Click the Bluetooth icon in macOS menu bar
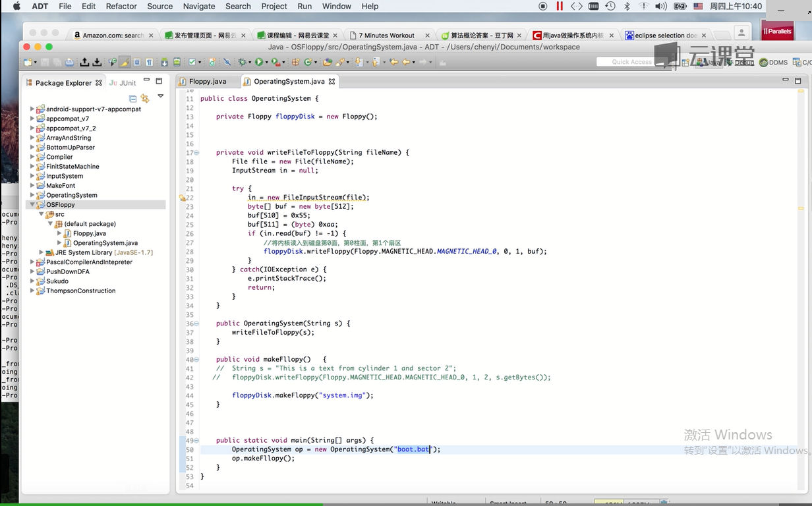 pos(627,6)
